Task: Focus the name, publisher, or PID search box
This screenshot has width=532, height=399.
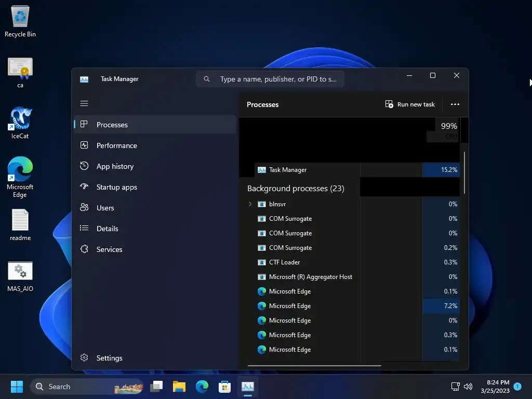Action: 270,79
